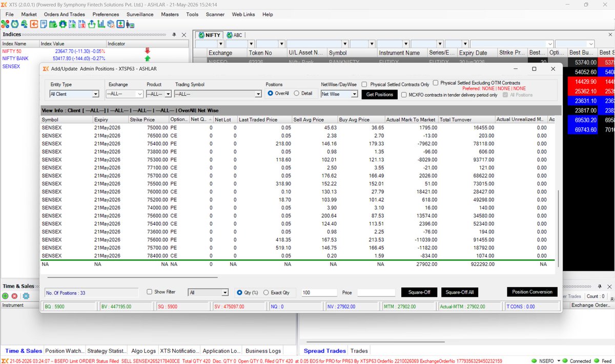The width and height of the screenshot is (615, 364).
Task: Click the green calendar toolbar icon
Action: [x=53, y=24]
